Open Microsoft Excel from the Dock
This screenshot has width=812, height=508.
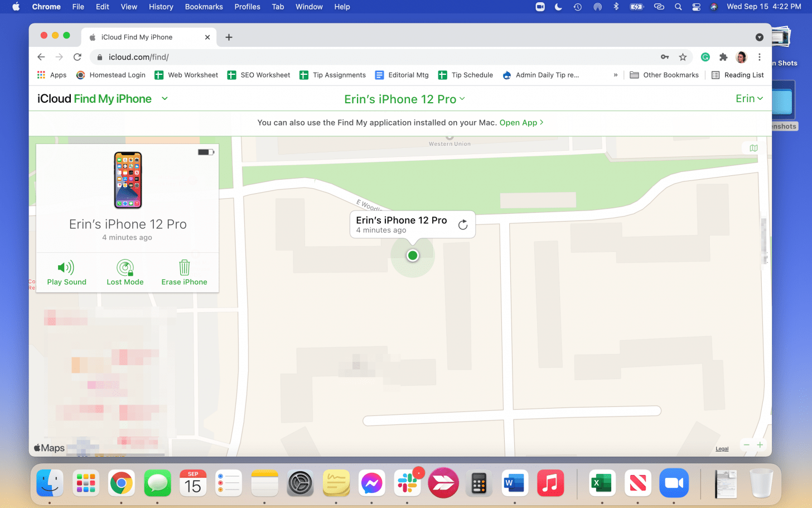(602, 483)
